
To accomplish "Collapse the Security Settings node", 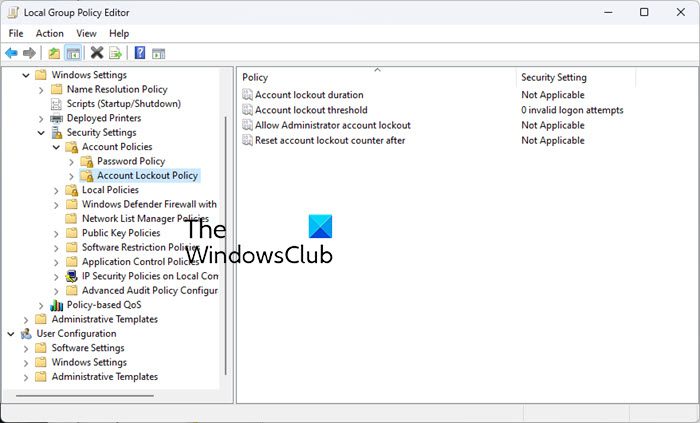I will pos(41,133).
